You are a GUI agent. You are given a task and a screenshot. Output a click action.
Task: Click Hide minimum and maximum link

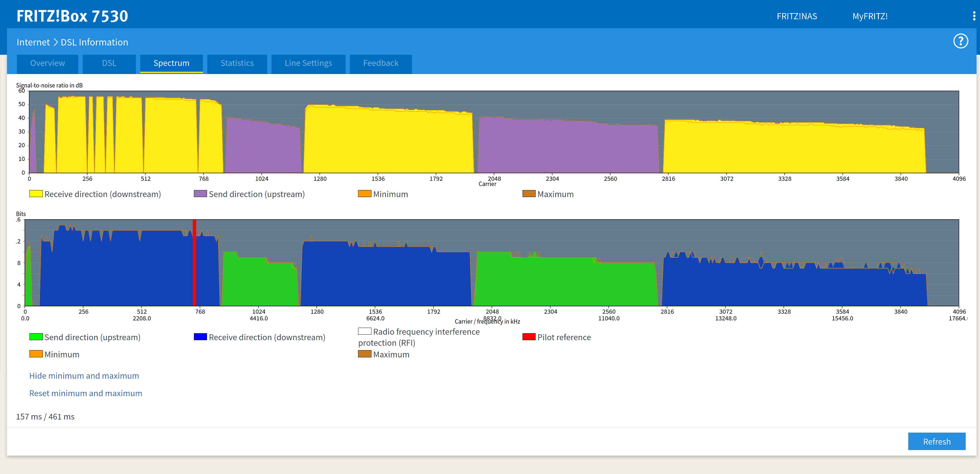(x=84, y=376)
